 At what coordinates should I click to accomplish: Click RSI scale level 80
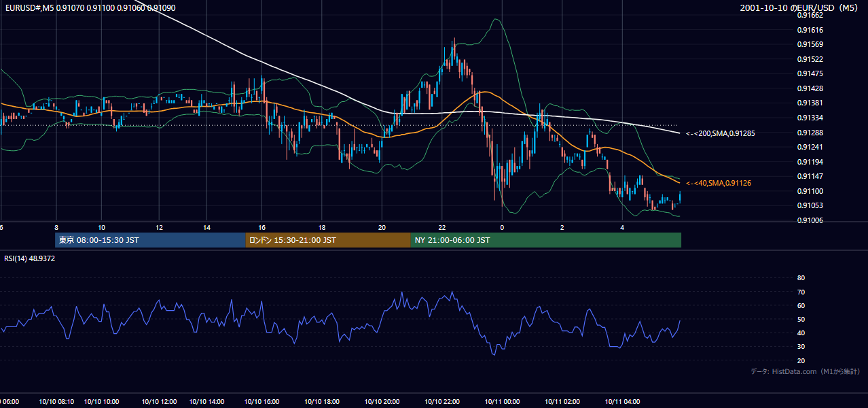click(801, 278)
